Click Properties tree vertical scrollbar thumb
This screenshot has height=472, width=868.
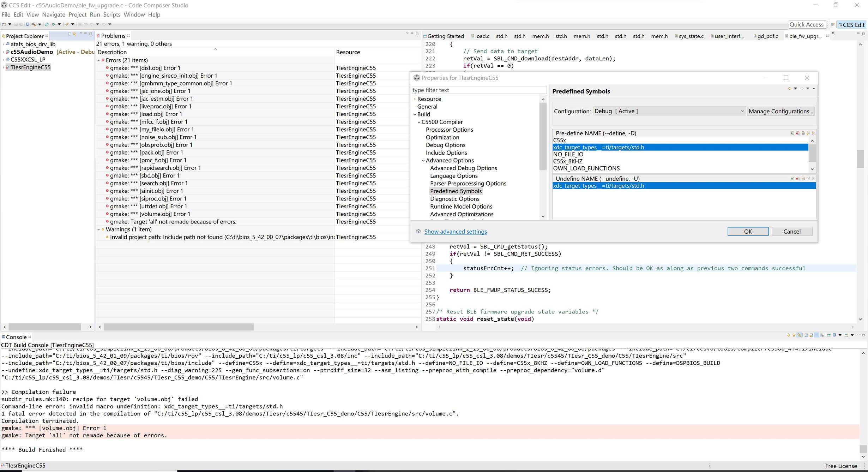[x=543, y=137]
